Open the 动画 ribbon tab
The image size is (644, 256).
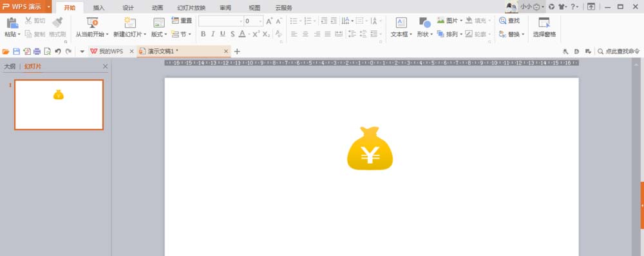pyautogui.click(x=157, y=8)
